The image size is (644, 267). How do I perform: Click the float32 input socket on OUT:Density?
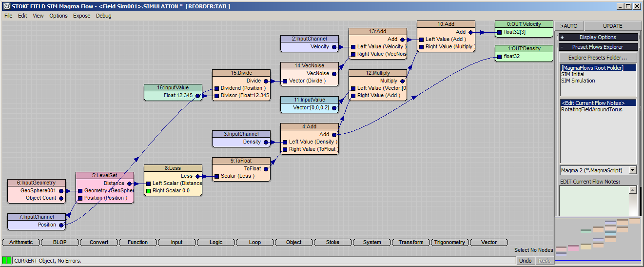(x=499, y=57)
